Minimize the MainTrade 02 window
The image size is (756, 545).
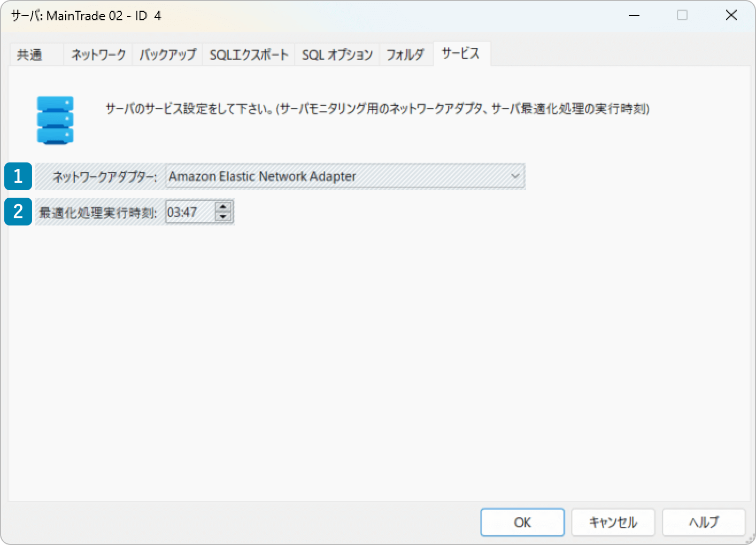click(x=634, y=15)
